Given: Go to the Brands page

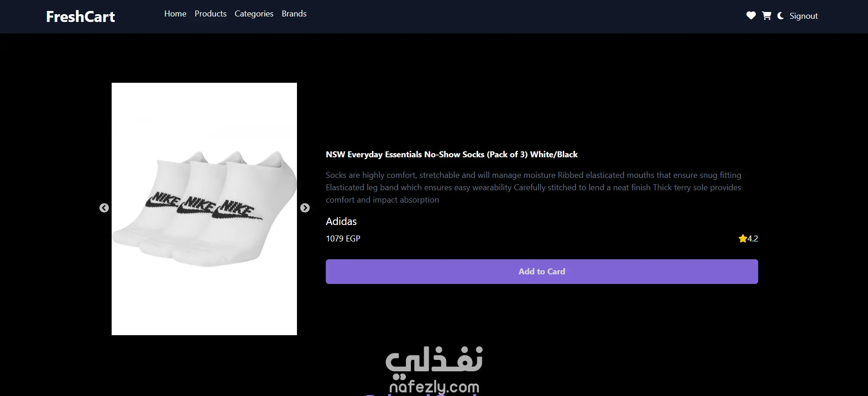Looking at the screenshot, I should 294,14.
